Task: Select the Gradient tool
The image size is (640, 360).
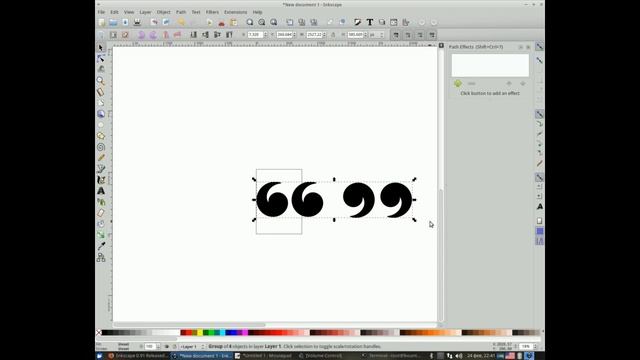Action: point(101,235)
